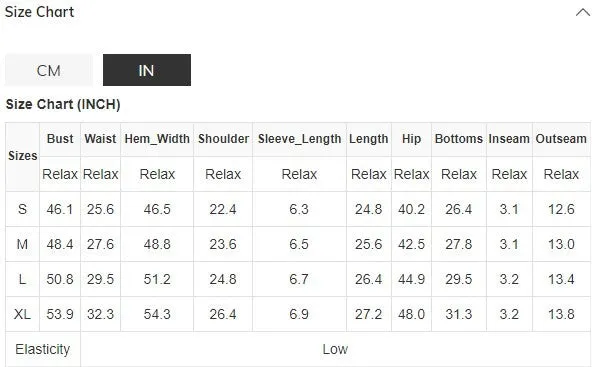Click the XL bust value 53.9
Viewport: 592px width, 367px height.
(x=60, y=314)
